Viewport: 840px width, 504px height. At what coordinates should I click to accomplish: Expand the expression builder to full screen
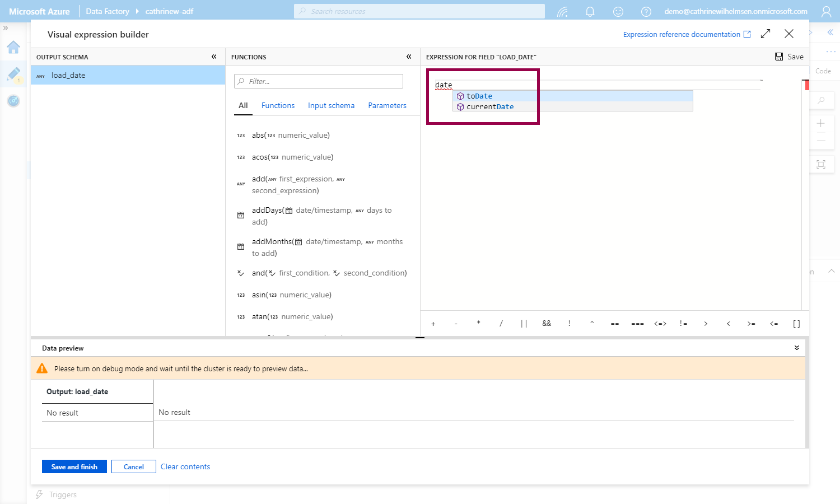click(x=766, y=34)
